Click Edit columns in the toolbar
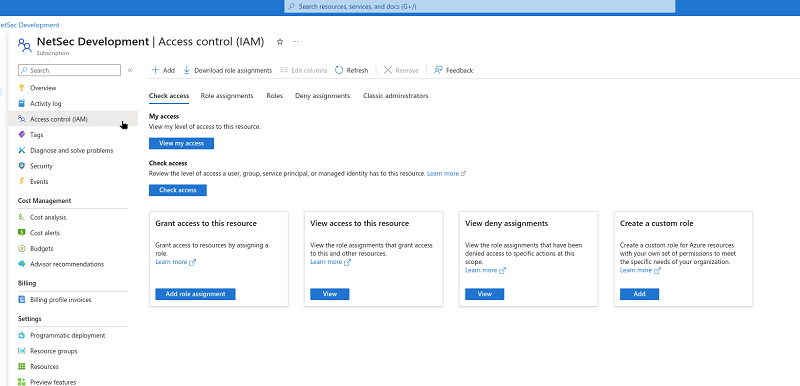 point(304,70)
